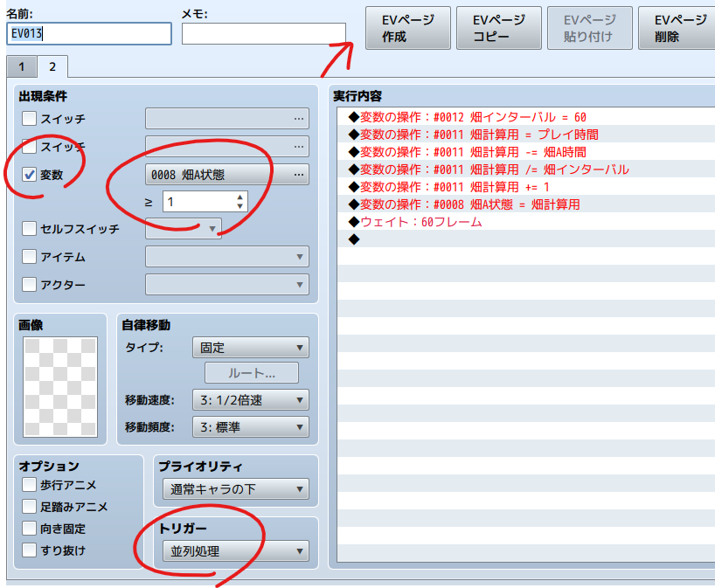Select command line 畑計算用 = プレイ時間
The width and height of the screenshot is (715, 588).
click(x=526, y=135)
